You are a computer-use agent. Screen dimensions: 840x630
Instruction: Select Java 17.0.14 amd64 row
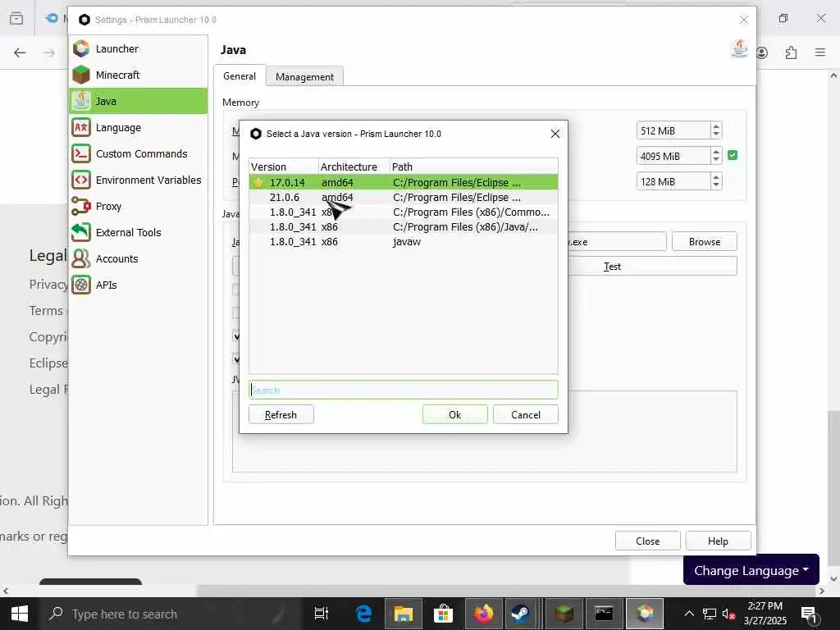point(403,183)
